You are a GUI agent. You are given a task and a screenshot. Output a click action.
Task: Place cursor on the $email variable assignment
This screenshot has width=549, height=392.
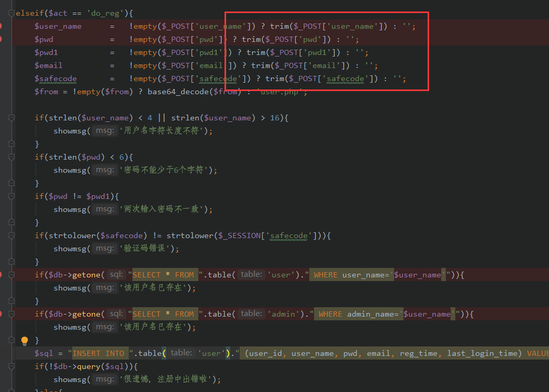coord(48,65)
